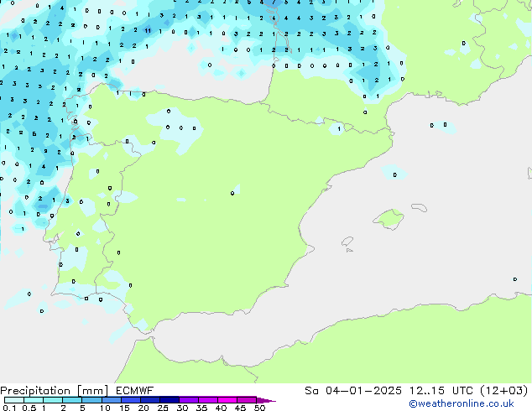Screen dimensions: 532x411
Task: Click the Mallorca island on the map
Action: [x=389, y=219]
